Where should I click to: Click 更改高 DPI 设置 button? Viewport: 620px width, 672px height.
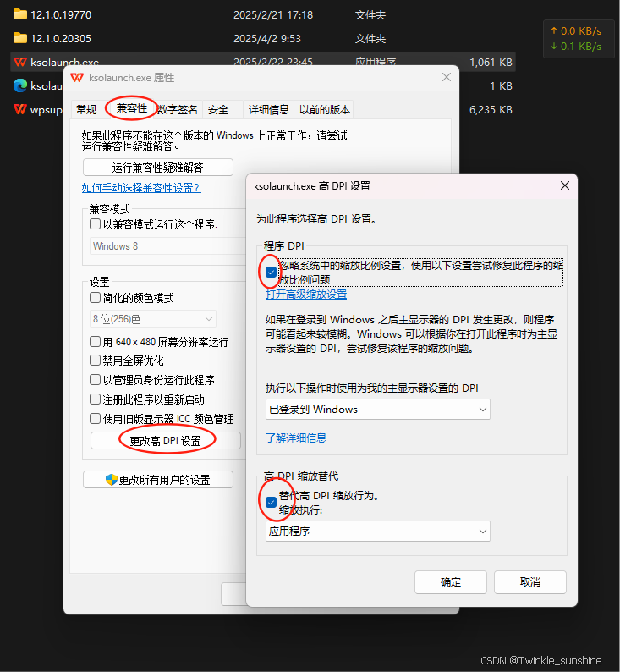pyautogui.click(x=165, y=441)
